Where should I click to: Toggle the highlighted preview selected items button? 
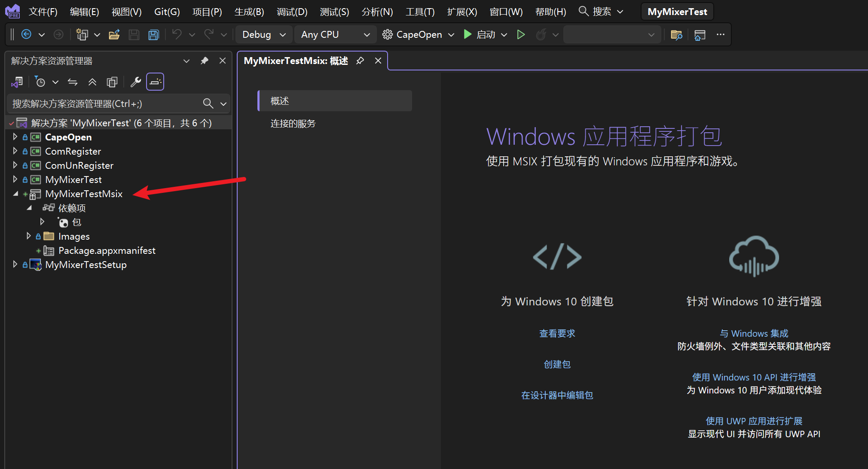(x=155, y=82)
